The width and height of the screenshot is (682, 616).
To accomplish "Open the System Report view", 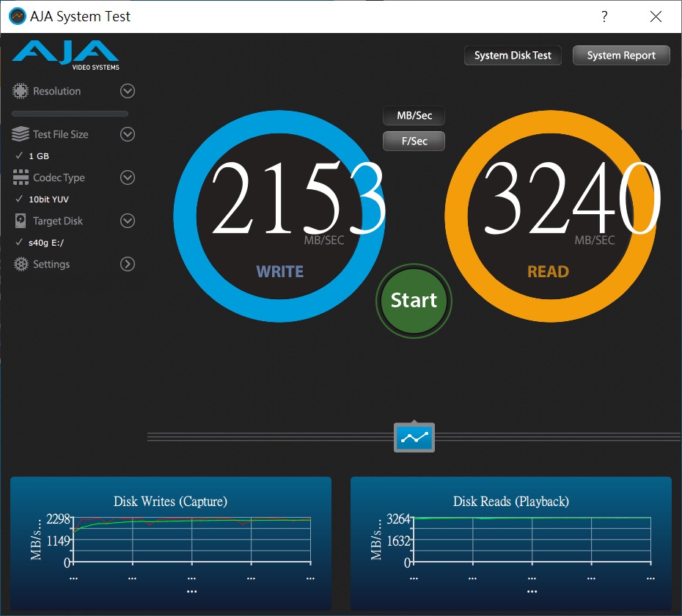I will pos(621,55).
